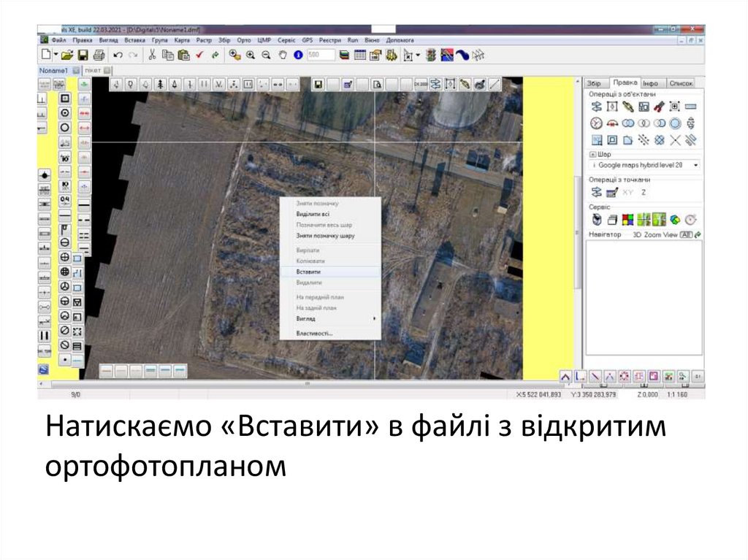Click the scale input field showing 500

coord(321,55)
